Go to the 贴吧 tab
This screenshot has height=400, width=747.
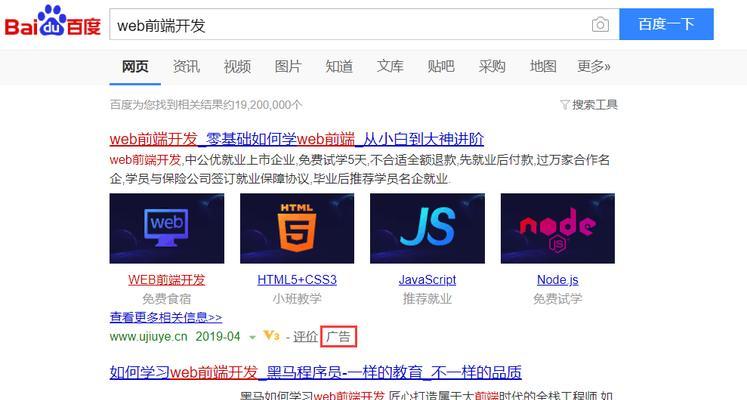pos(441,66)
